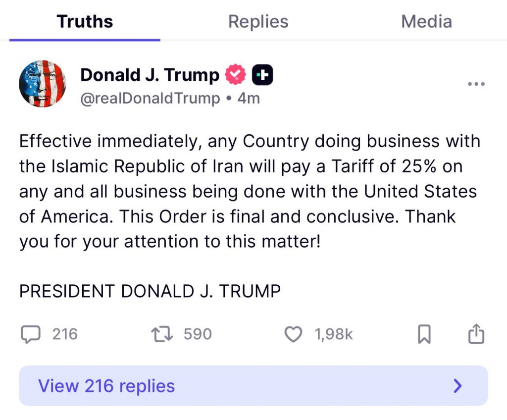The image size is (507, 420).
Task: Open the @realDonaldTrump handle link
Action: (x=150, y=98)
